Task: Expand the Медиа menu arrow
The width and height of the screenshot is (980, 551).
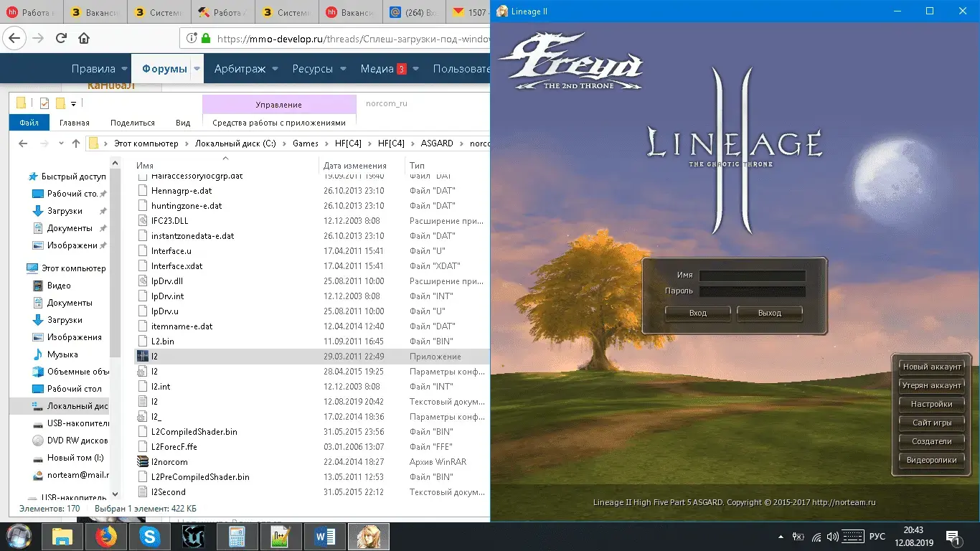Action: [x=415, y=69]
